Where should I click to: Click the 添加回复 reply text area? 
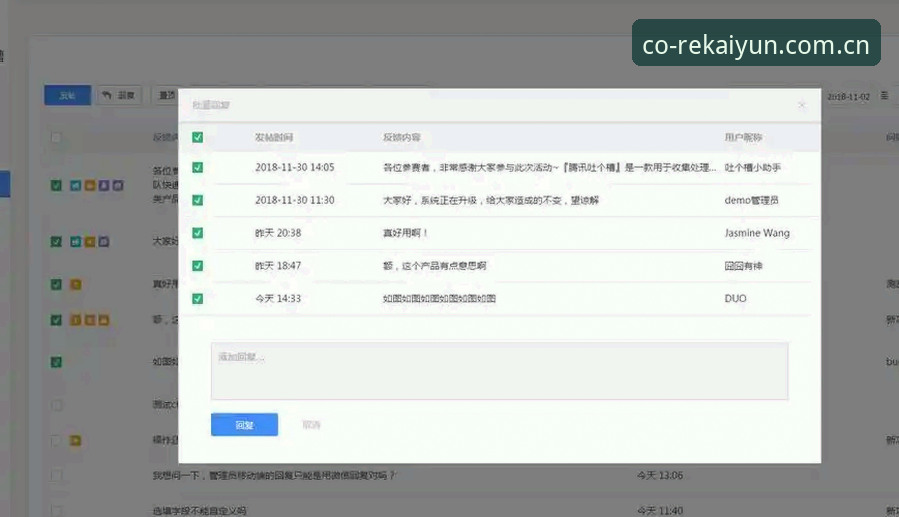click(x=499, y=371)
